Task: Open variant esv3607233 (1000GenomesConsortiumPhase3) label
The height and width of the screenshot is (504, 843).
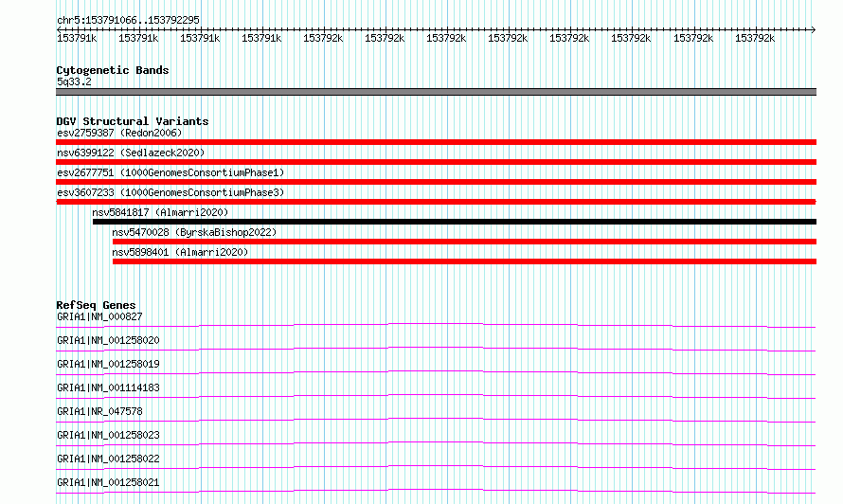Action: point(170,192)
